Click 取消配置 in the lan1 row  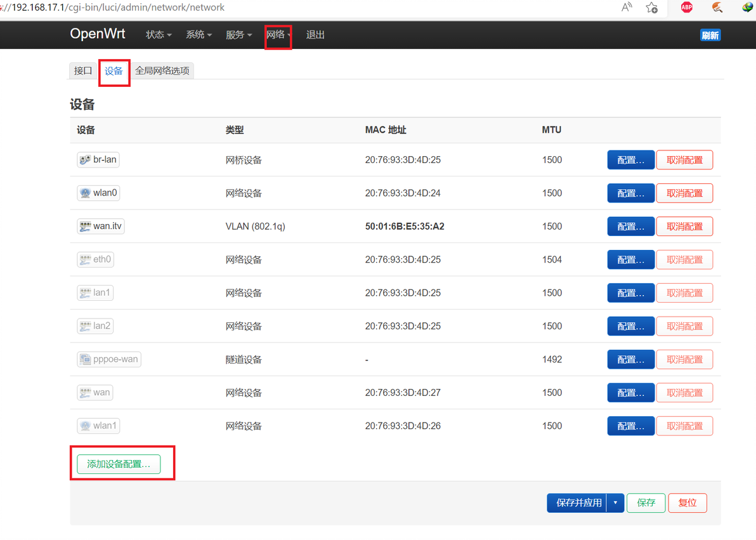[x=684, y=293]
